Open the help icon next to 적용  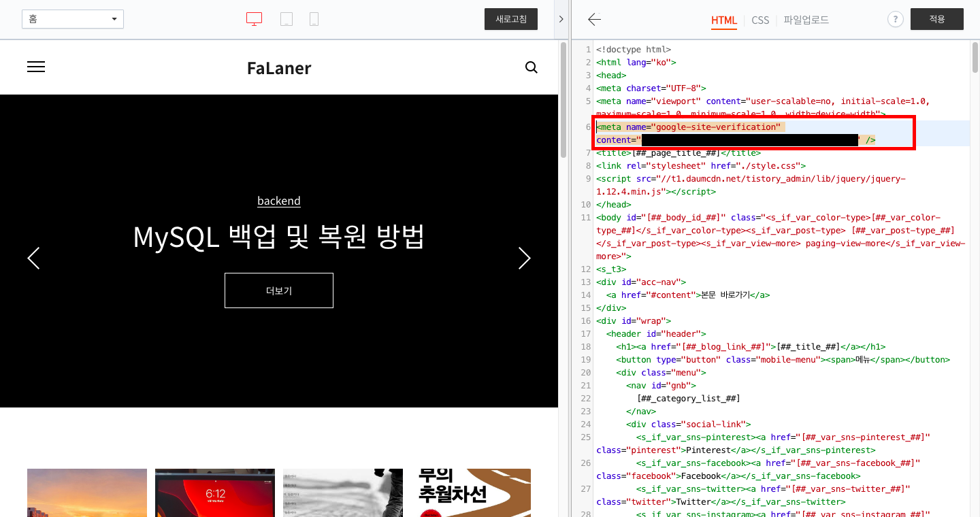(895, 19)
